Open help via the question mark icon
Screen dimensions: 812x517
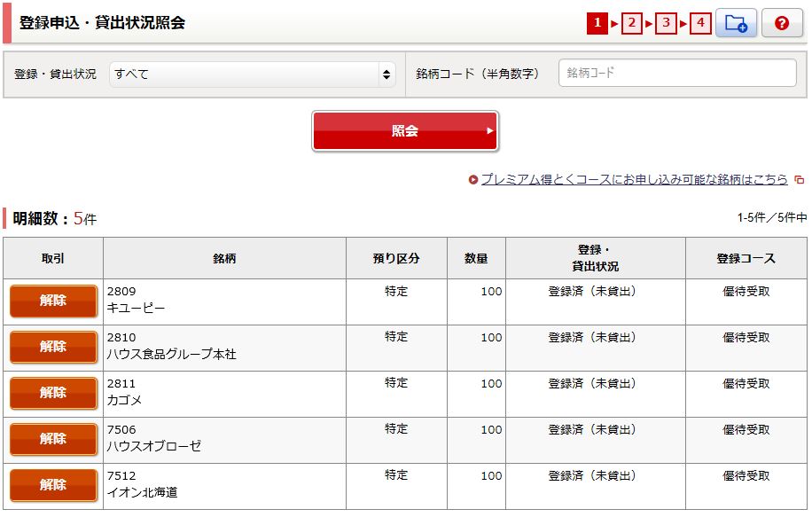click(x=781, y=24)
